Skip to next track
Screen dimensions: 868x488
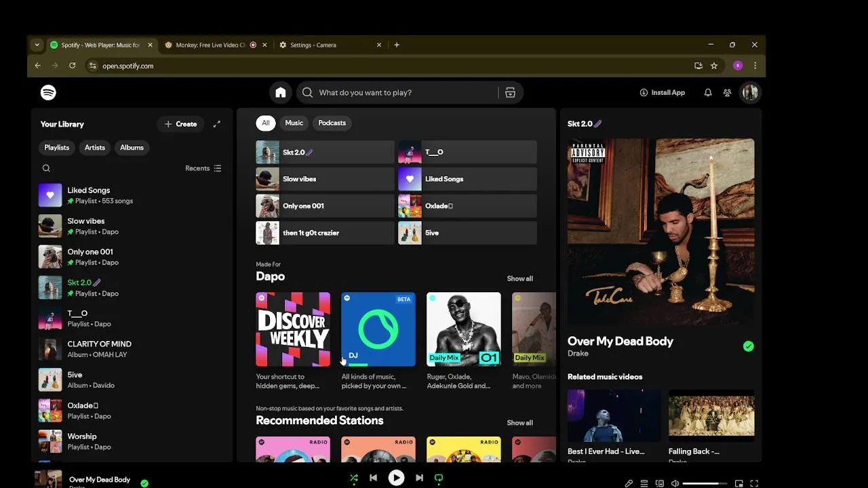tap(419, 478)
